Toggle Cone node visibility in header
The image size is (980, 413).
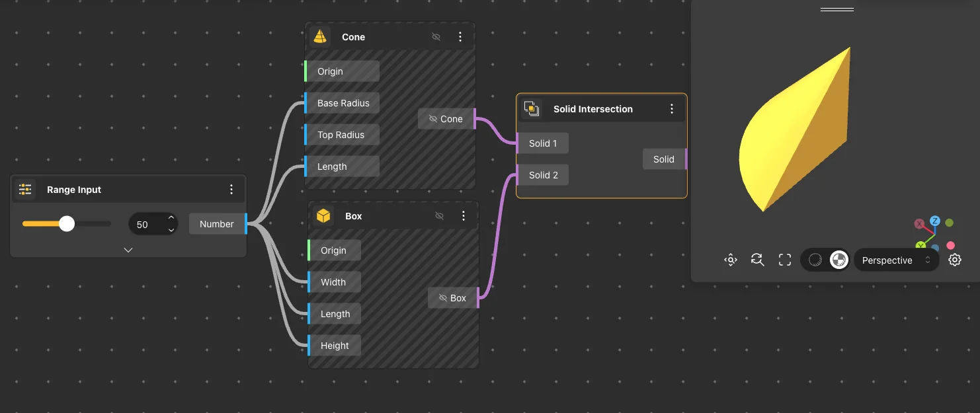436,37
